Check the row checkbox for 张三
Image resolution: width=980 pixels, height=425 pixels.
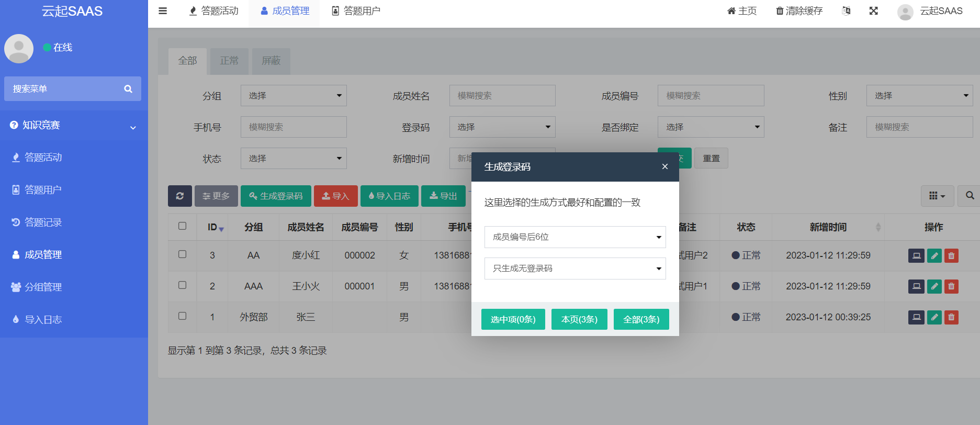182,316
